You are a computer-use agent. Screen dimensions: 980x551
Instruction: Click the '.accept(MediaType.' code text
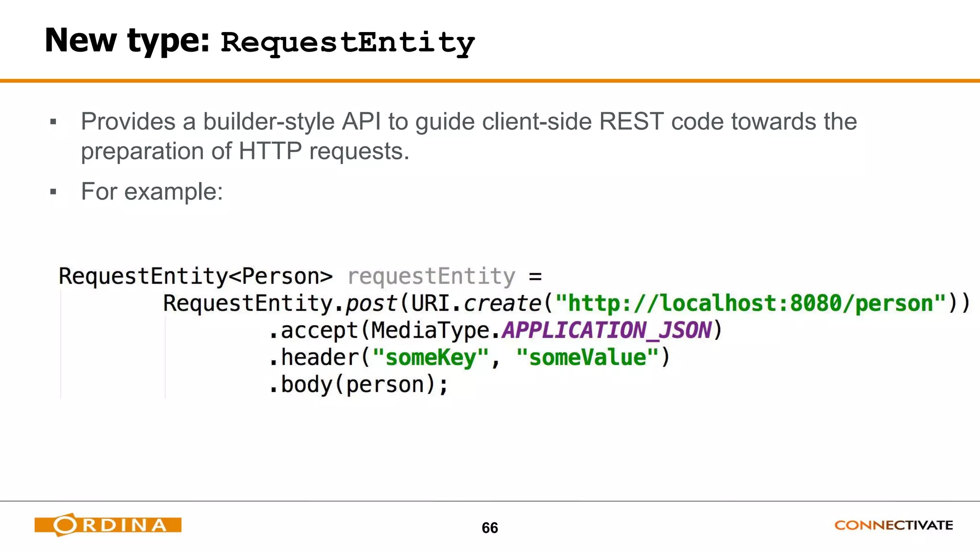[384, 331]
